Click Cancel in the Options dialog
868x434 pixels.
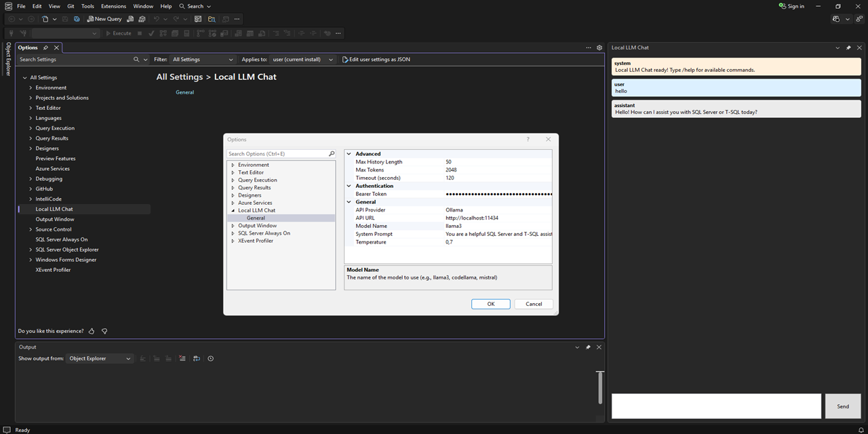pos(534,304)
